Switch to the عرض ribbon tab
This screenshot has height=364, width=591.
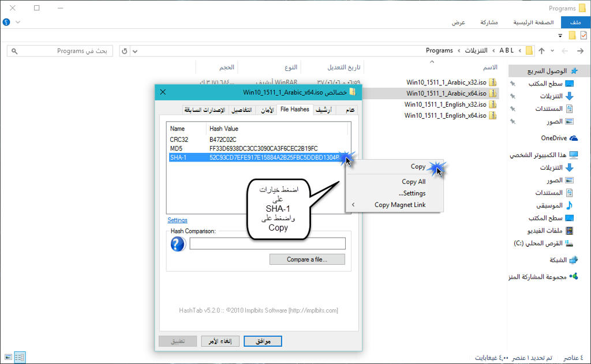(458, 22)
